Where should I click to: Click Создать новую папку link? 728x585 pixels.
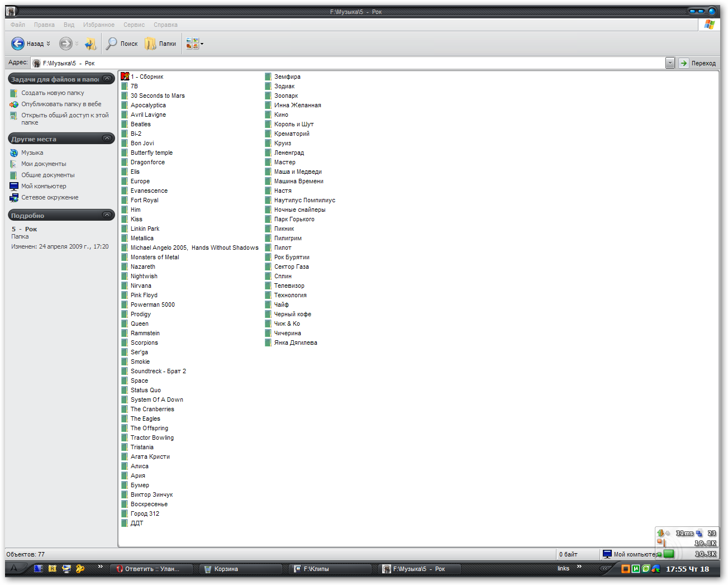point(53,93)
